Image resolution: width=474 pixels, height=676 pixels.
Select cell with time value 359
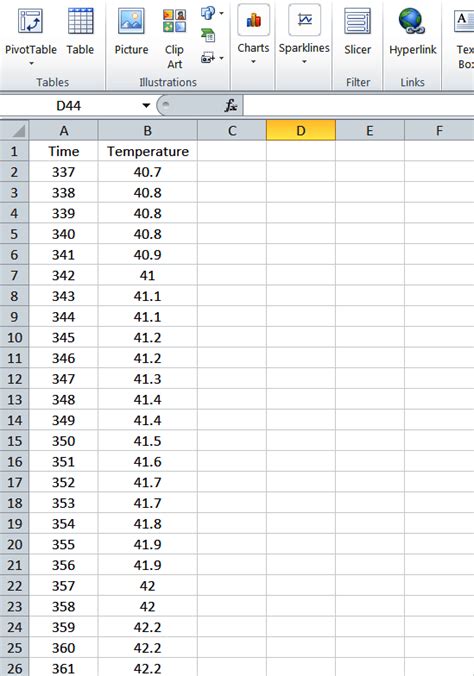tap(64, 627)
